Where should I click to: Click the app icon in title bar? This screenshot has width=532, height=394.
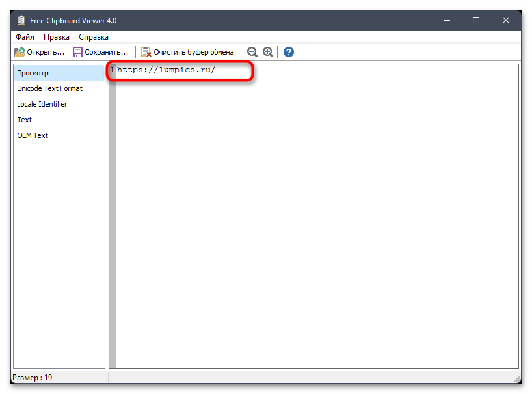21,20
